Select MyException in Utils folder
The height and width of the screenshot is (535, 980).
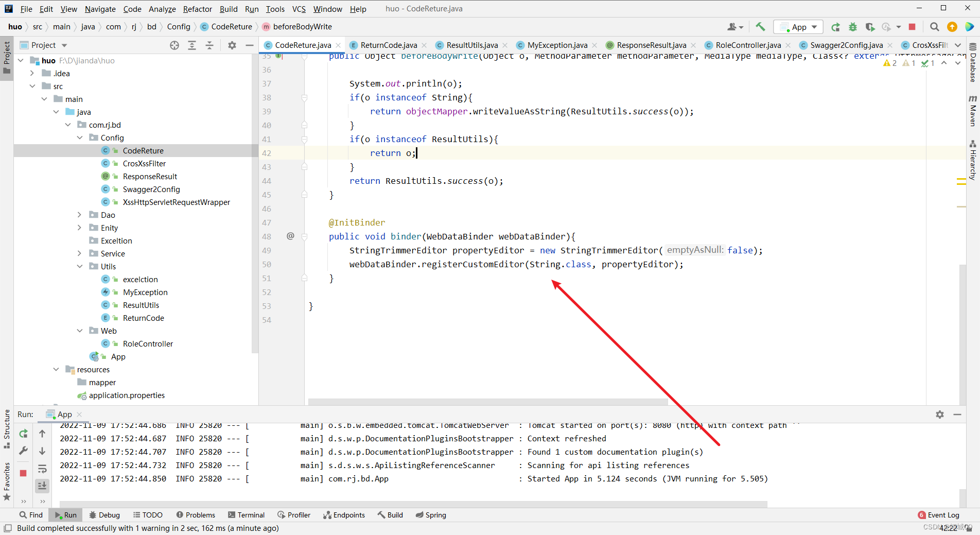pos(145,292)
